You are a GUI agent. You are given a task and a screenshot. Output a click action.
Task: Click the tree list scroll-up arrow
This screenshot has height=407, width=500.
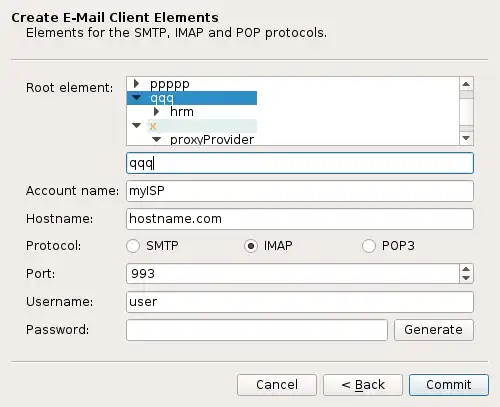click(x=466, y=84)
